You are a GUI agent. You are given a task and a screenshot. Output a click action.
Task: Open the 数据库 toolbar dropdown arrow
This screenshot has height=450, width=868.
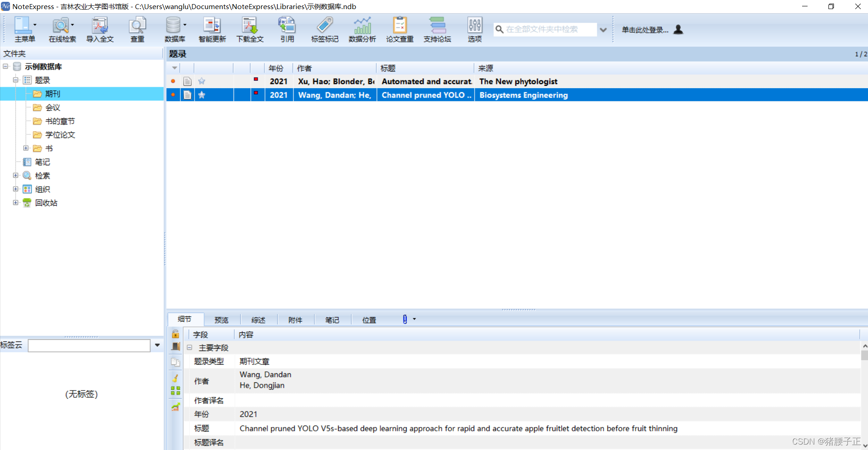[x=185, y=25]
